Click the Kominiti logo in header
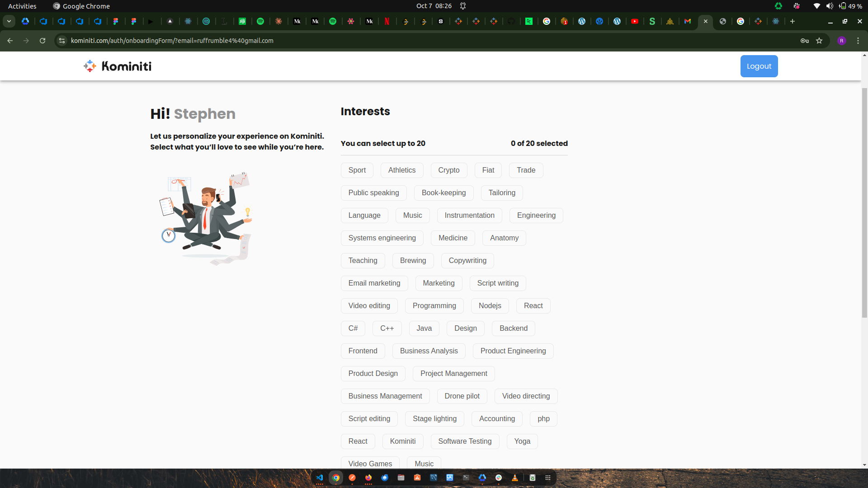 click(118, 66)
